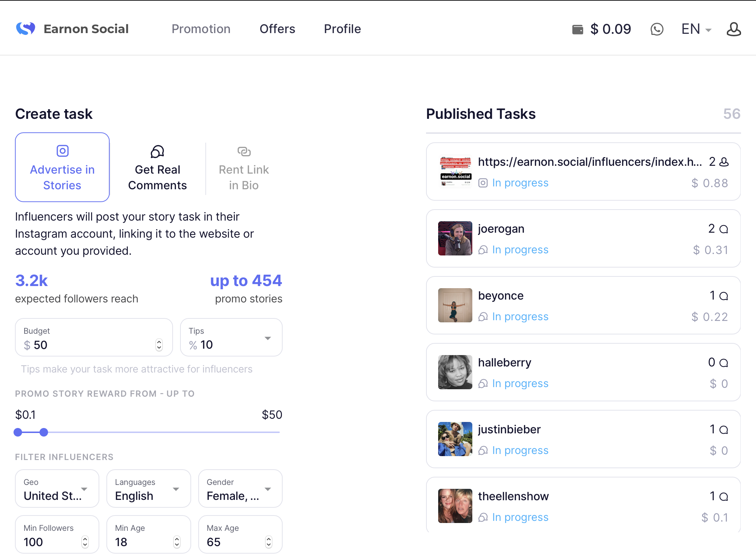Click Budget field stepper arrows

[x=159, y=345]
